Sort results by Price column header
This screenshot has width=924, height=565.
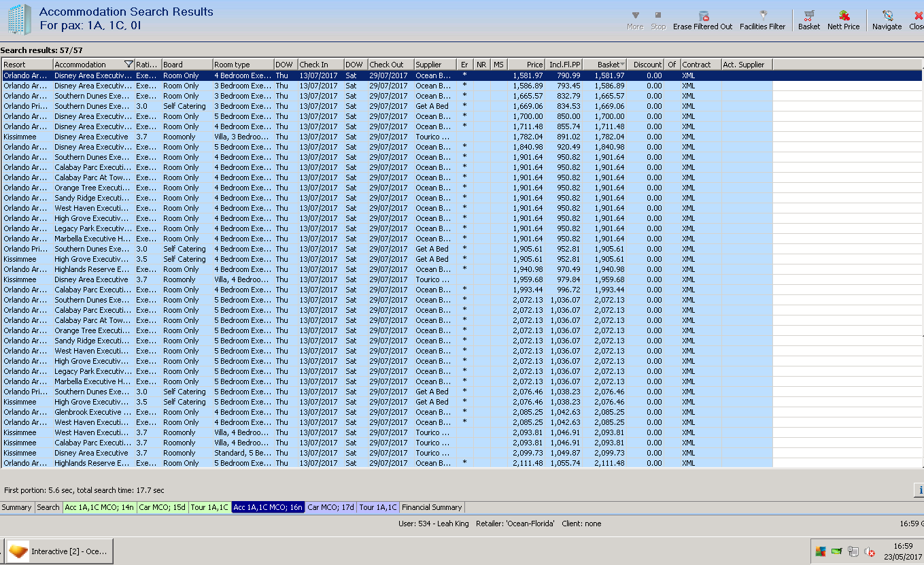click(526, 65)
